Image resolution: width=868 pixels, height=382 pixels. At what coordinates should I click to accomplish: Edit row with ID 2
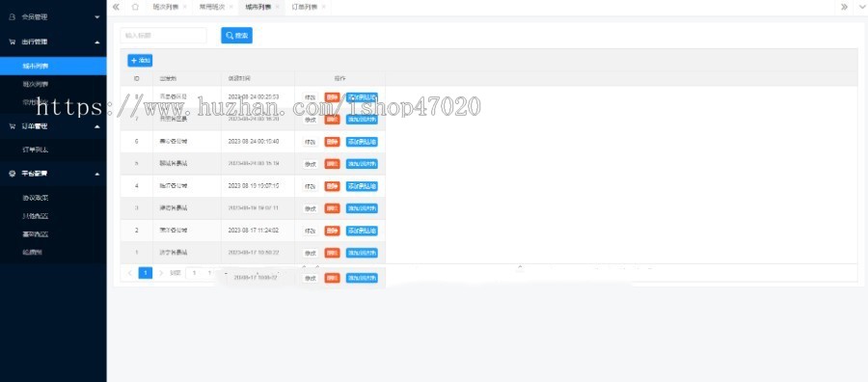pos(310,231)
